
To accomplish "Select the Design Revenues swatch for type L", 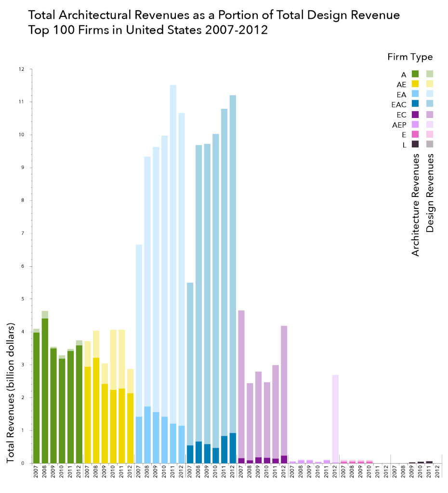I will tap(430, 144).
